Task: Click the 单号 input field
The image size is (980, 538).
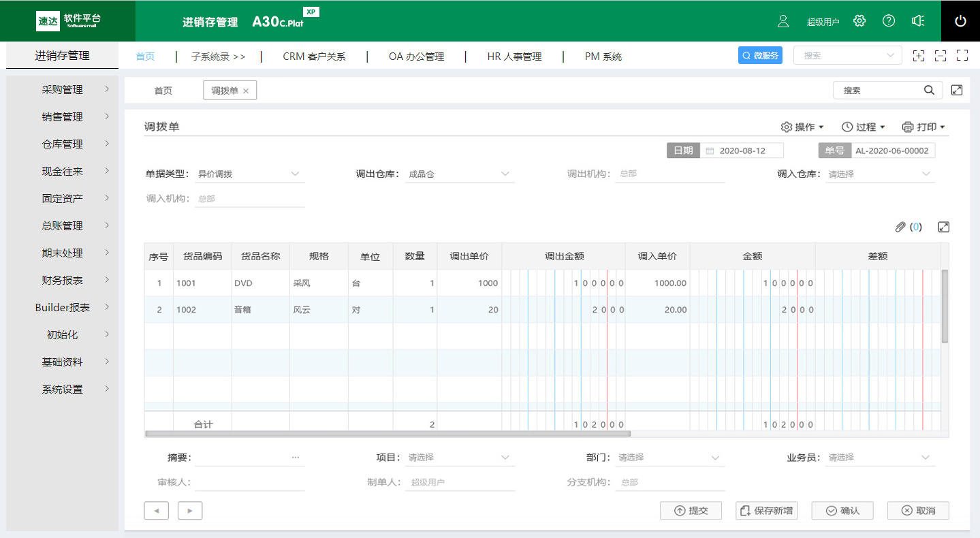Action: pyautogui.click(x=893, y=151)
